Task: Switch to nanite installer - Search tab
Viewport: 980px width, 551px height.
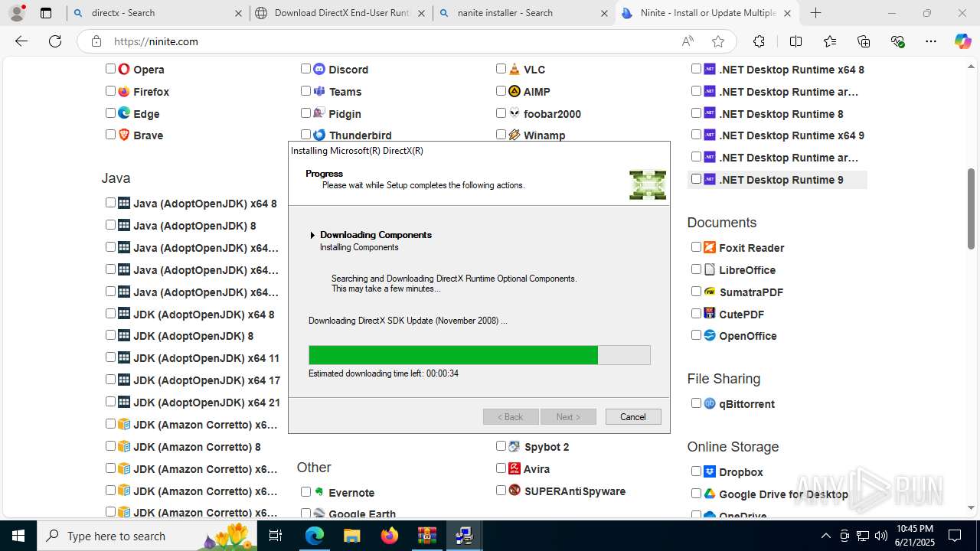Action: point(524,13)
